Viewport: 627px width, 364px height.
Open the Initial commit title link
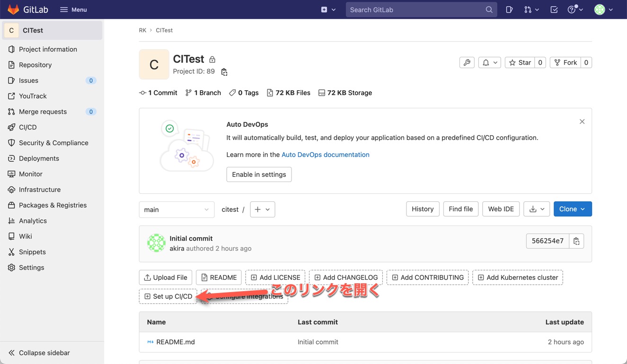[191, 238]
